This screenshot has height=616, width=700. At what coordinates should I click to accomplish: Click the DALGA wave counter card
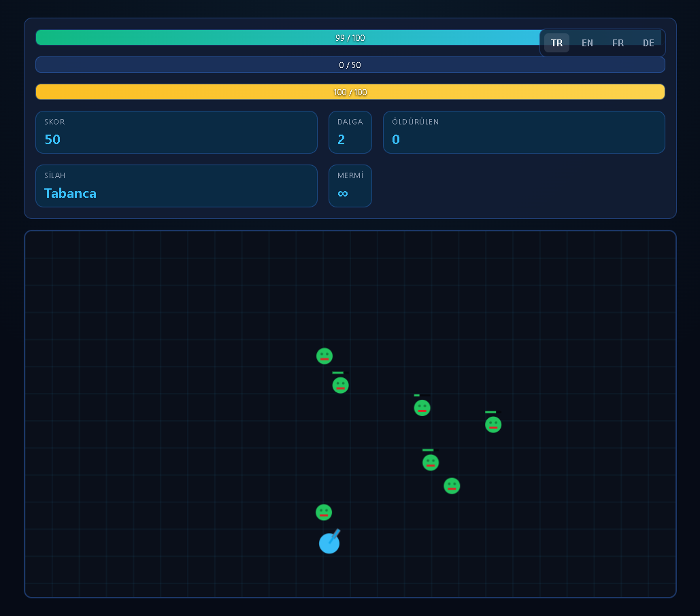pos(350,132)
